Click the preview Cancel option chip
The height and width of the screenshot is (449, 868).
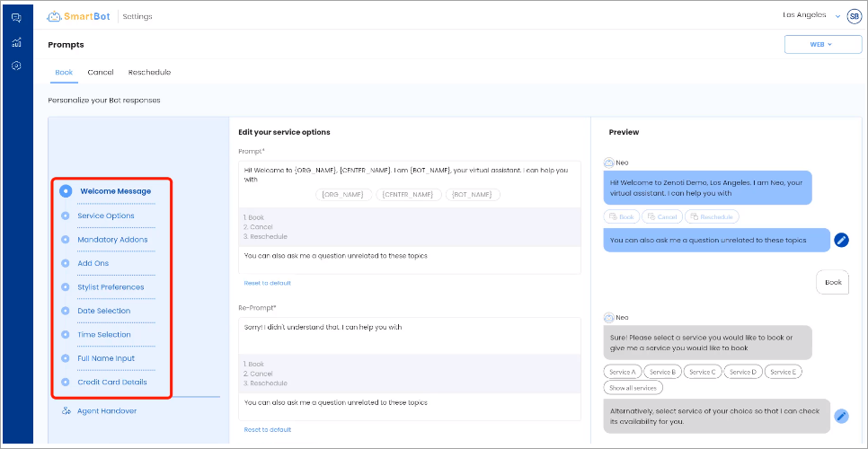pos(662,216)
